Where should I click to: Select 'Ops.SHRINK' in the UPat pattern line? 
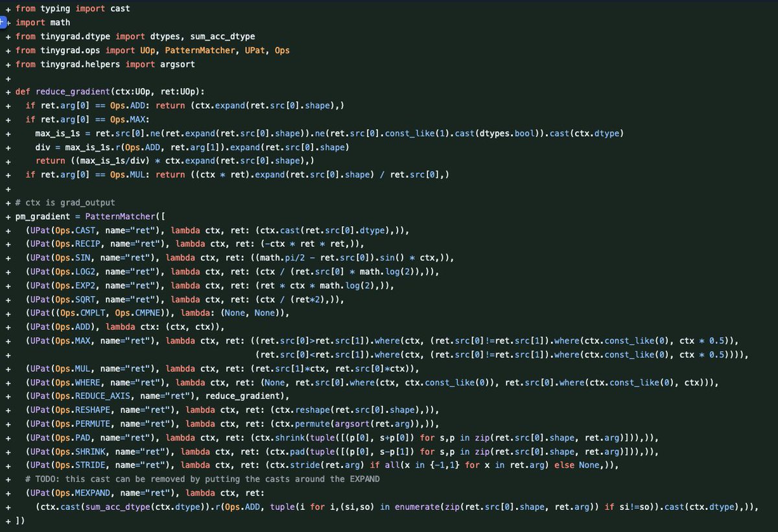80,452
